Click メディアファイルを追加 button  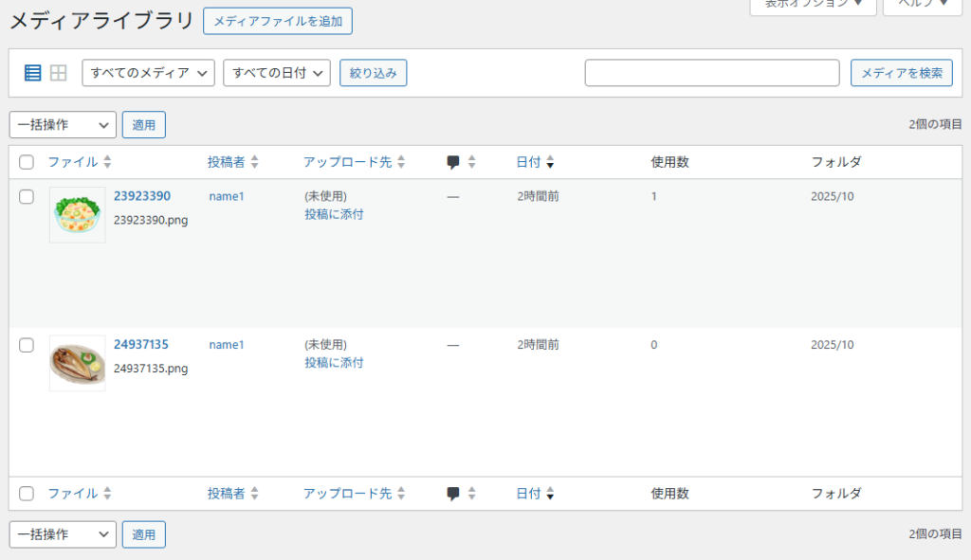click(x=278, y=21)
